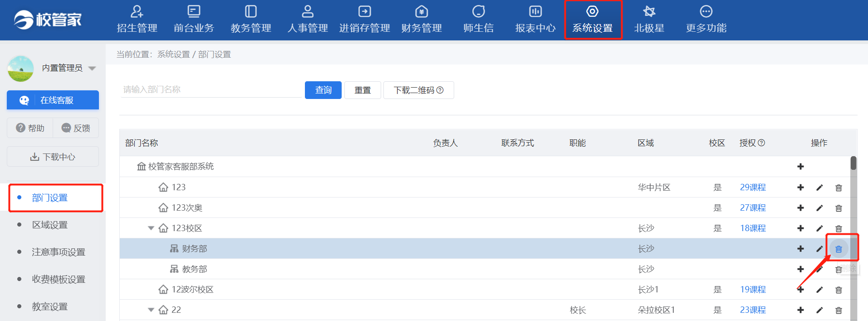Open 在线客服 chat
Viewport: 868px width, 321px height.
(x=53, y=100)
